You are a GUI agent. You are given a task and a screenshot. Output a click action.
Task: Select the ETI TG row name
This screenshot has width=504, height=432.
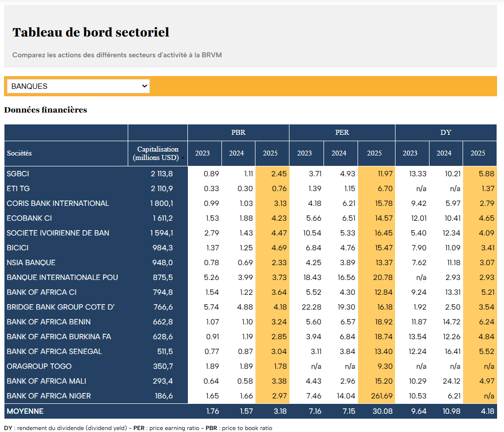pos(18,189)
